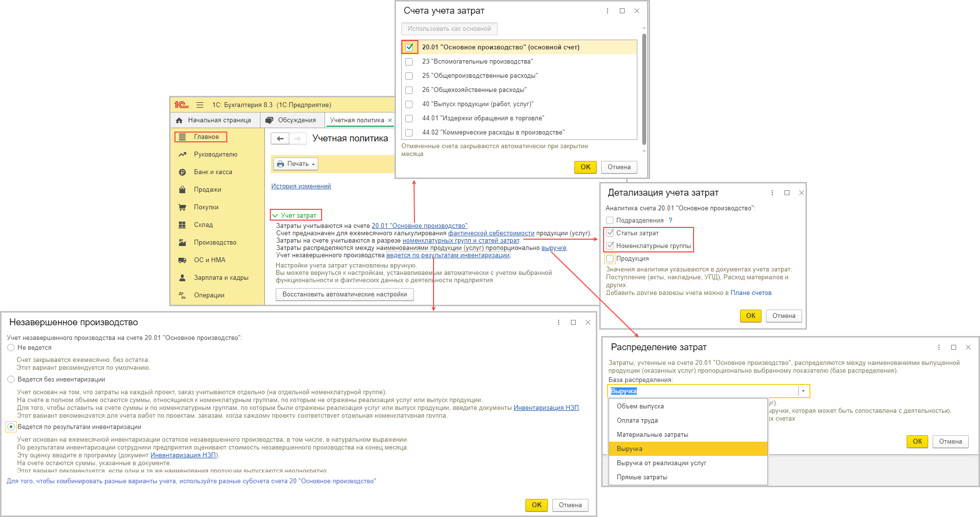This screenshot has height=517, width=980.
Task: Open more options in Распределение затрат window
Action: [939, 347]
